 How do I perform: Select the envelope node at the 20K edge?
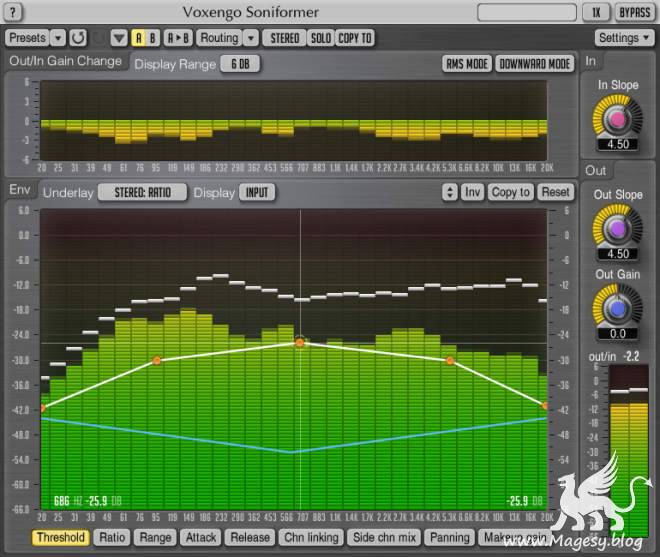click(x=545, y=406)
